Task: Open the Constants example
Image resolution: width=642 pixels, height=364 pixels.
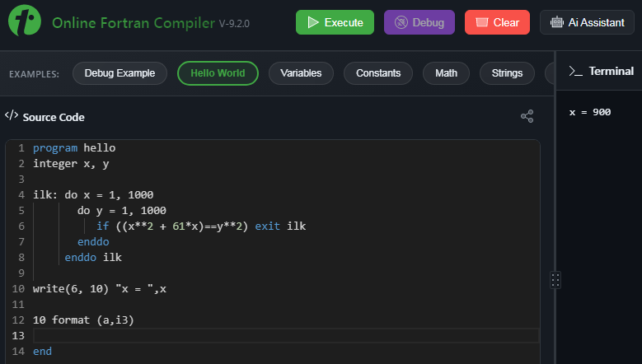Action: click(378, 73)
